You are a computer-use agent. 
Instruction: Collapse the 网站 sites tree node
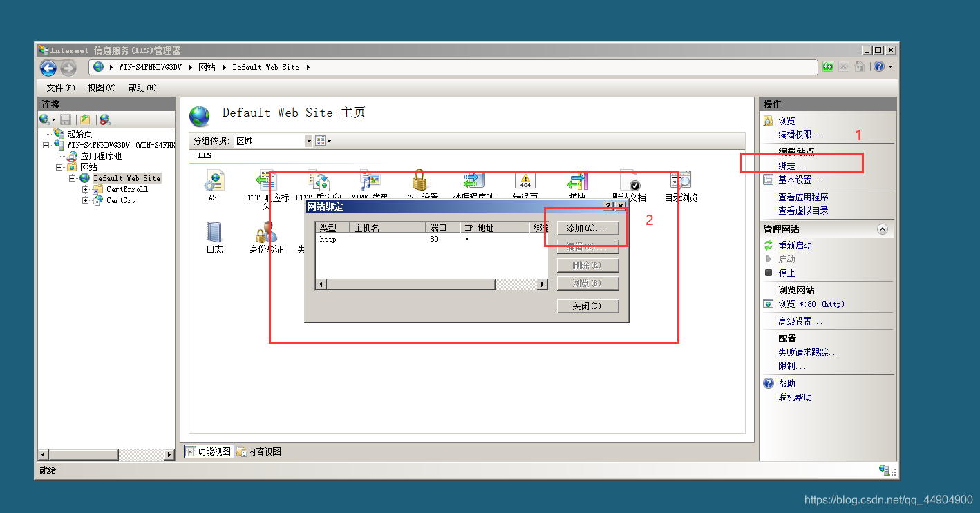coord(59,167)
